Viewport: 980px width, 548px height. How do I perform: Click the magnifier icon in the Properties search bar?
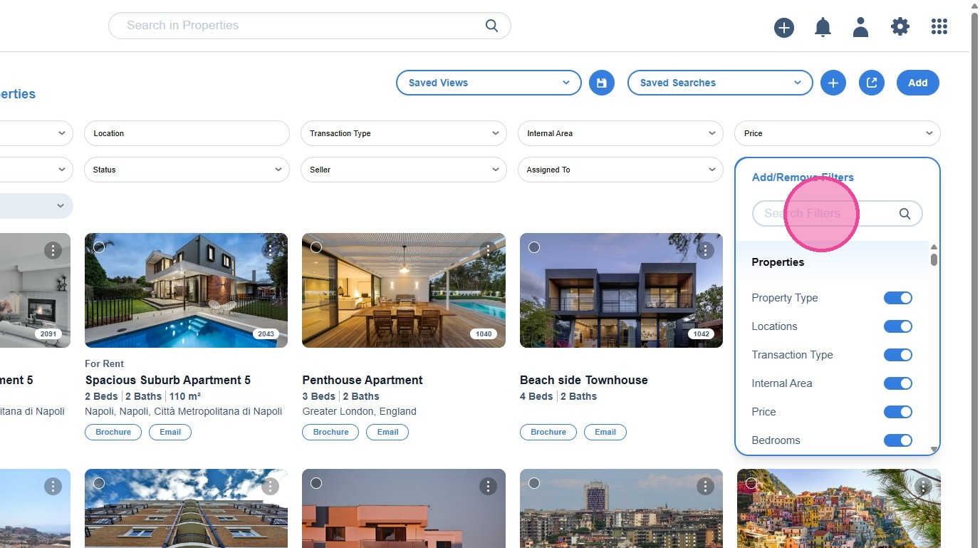[491, 26]
